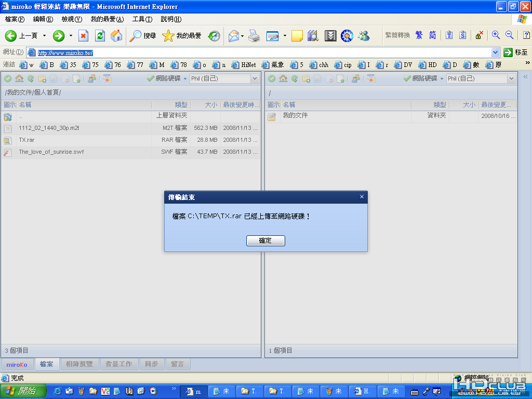Open the browsing history clock icon
532x399 pixels.
pos(214,35)
